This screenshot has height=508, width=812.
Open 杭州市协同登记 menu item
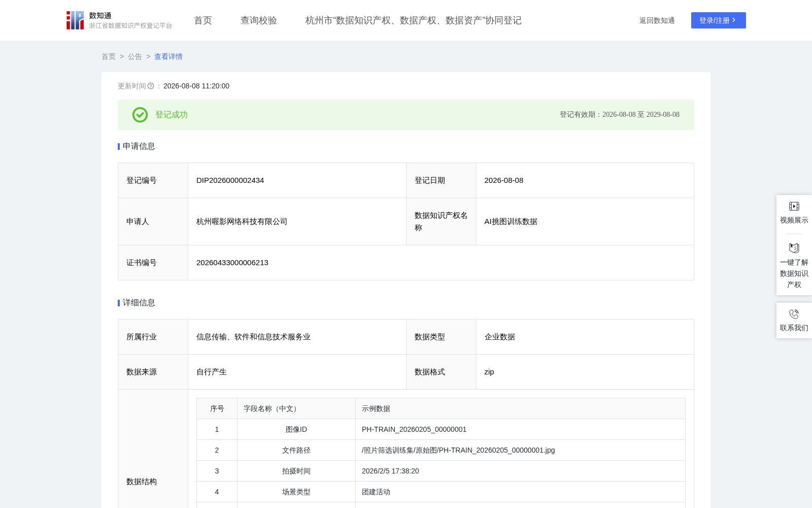point(414,20)
